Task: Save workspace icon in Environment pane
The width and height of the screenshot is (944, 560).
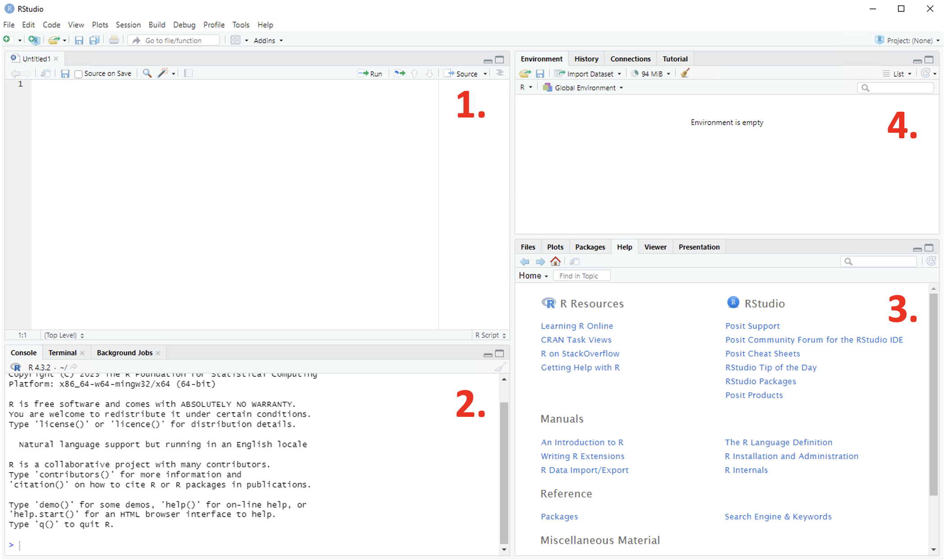Action: tap(540, 73)
